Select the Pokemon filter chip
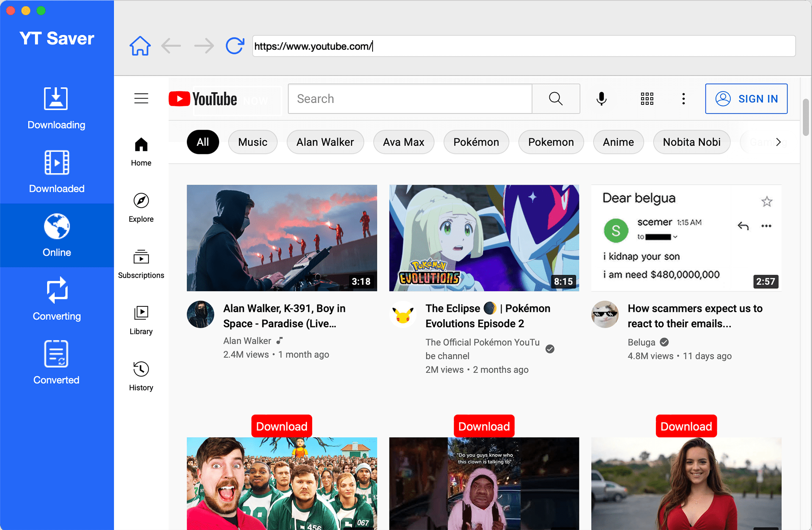 (x=551, y=142)
